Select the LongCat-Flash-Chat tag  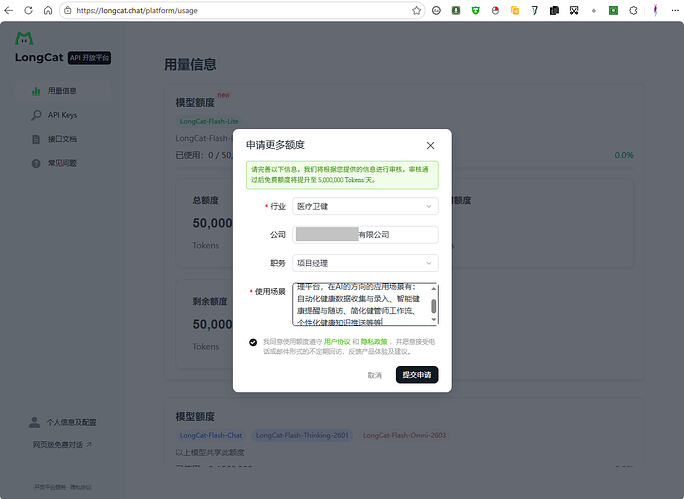211,435
